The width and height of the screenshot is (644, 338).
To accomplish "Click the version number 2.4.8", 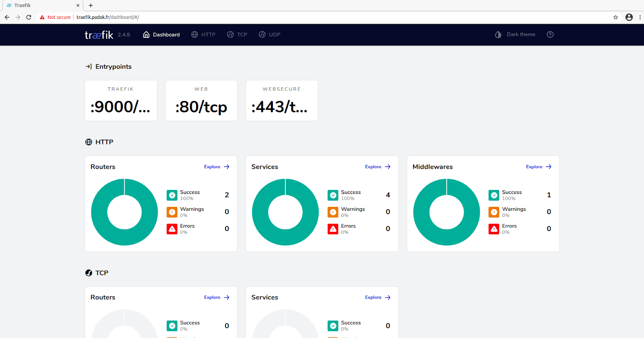I will [124, 35].
